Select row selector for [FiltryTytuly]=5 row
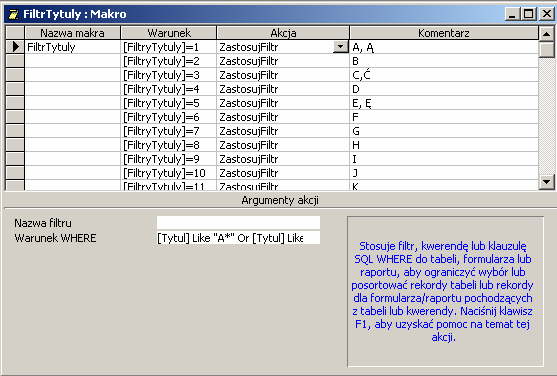Image resolution: width=557 pixels, height=376 pixels. tap(15, 103)
